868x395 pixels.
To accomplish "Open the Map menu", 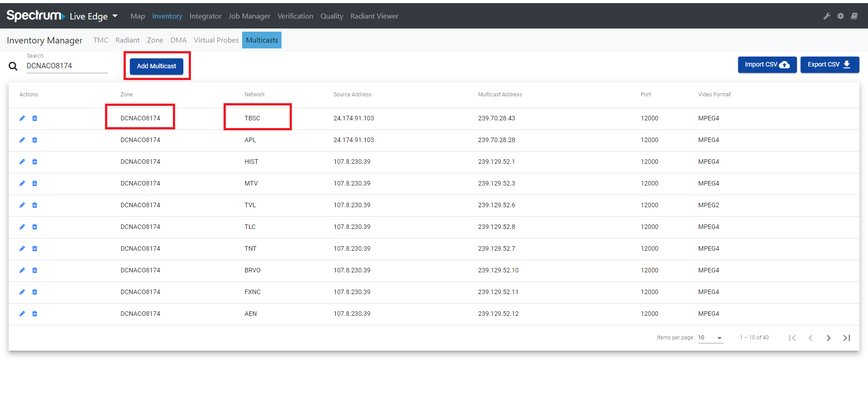I will [x=138, y=16].
